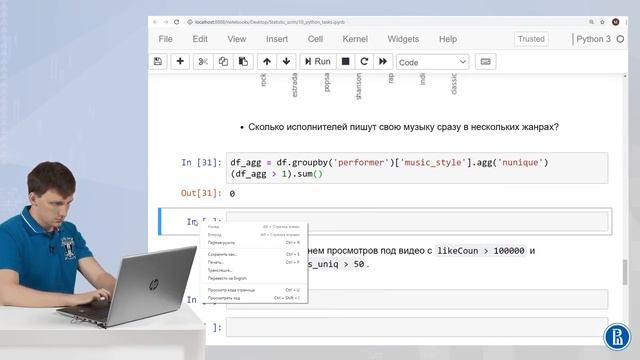Open the browser profile avatar

pos(616,22)
